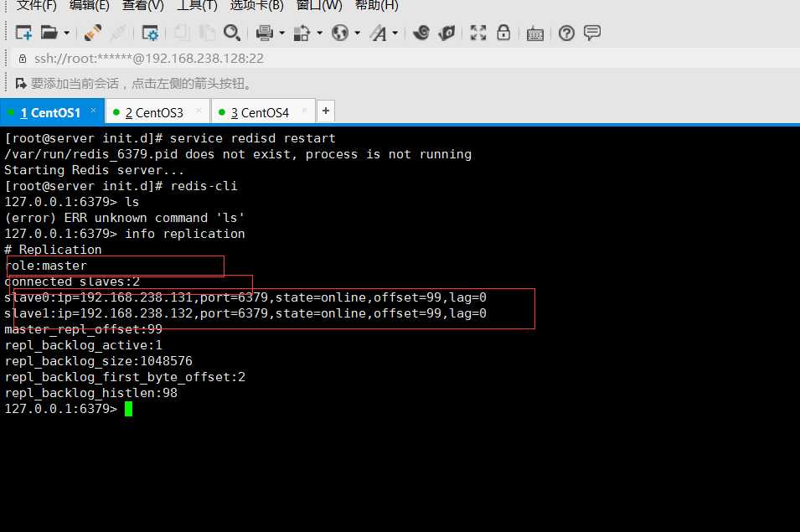Image resolution: width=800 pixels, height=532 pixels.
Task: Open the 编辑(E) menu
Action: coord(89,5)
